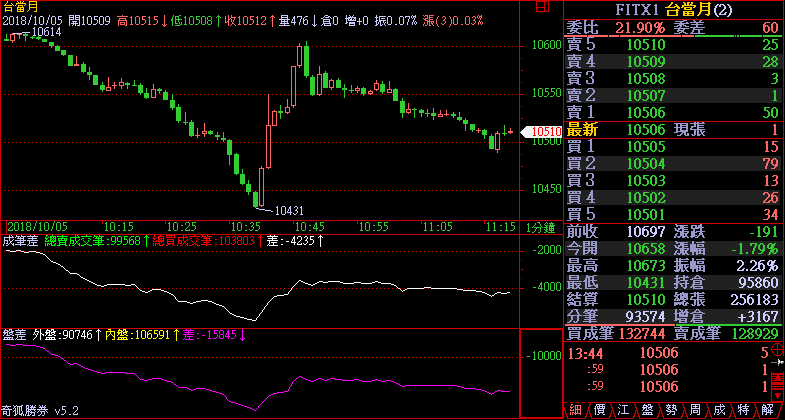Screen dimensions: 785x420
Task: Click the 內盤:106591 readout
Action: (x=138, y=335)
